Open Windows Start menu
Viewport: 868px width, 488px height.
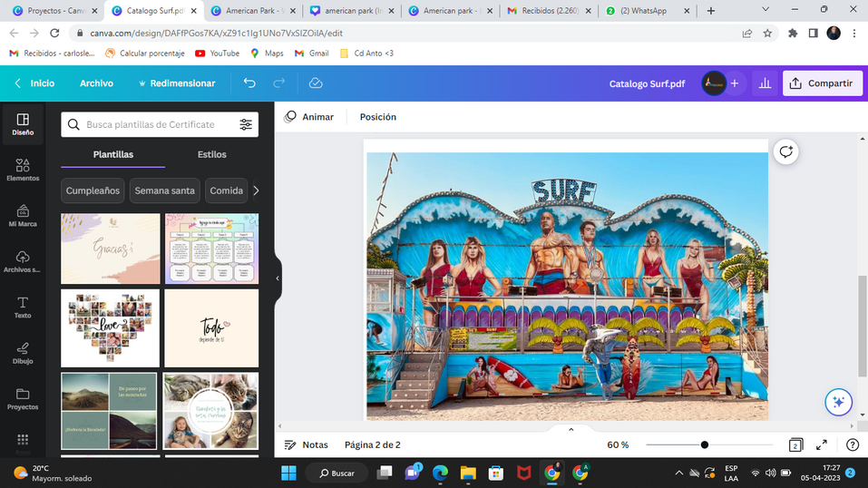coord(288,473)
